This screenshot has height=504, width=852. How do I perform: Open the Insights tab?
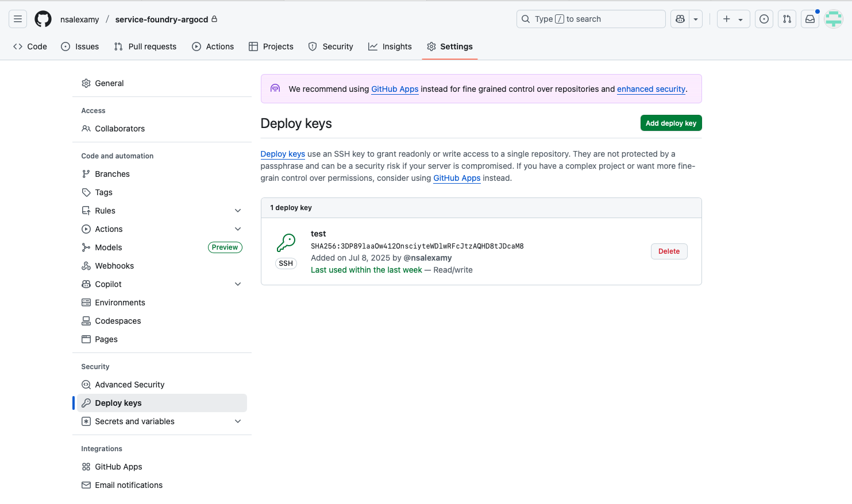pyautogui.click(x=390, y=46)
